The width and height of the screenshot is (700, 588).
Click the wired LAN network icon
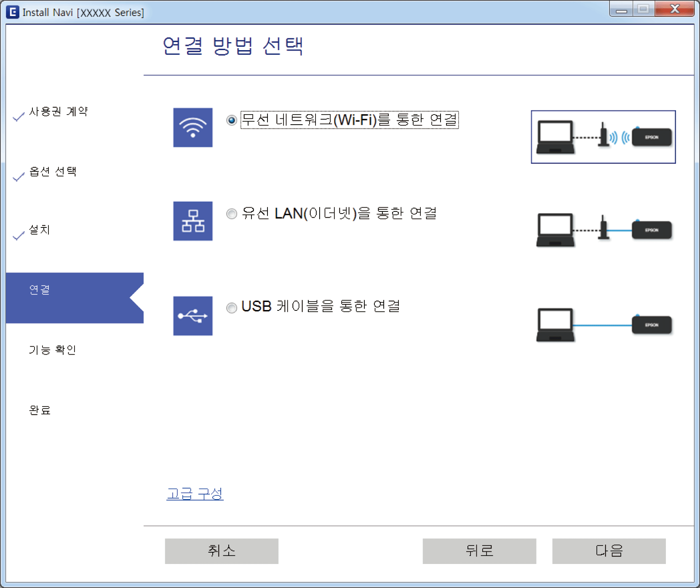[192, 221]
